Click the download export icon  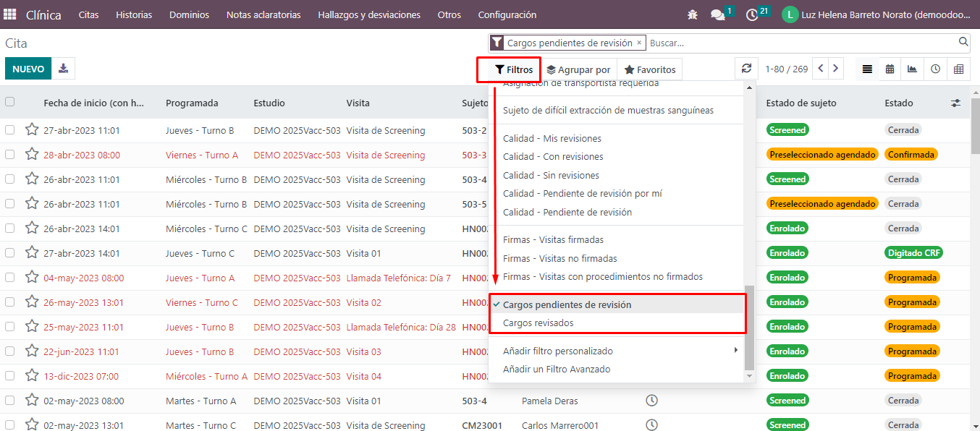point(64,69)
